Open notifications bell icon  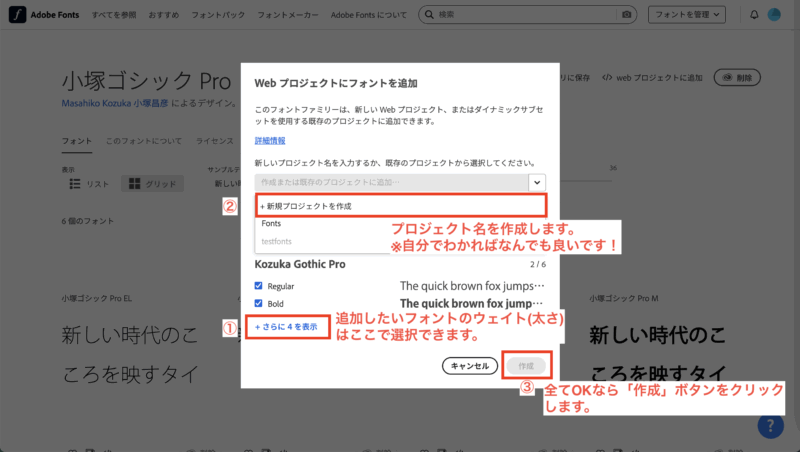click(x=754, y=15)
